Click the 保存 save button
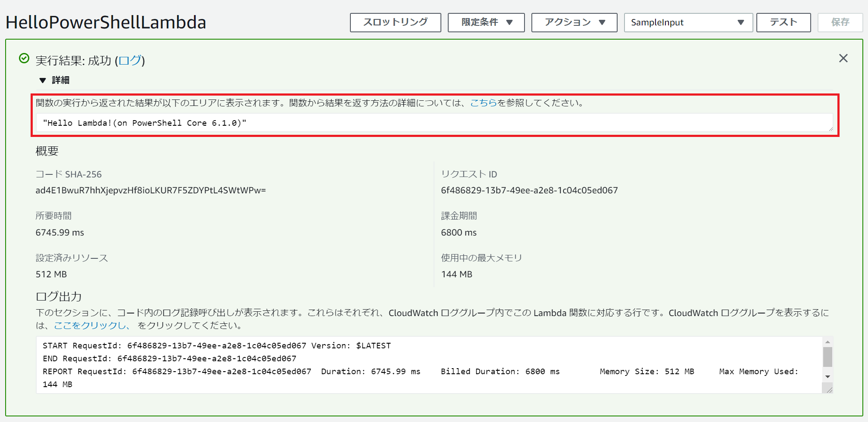Viewport: 868px width, 422px height. click(840, 22)
